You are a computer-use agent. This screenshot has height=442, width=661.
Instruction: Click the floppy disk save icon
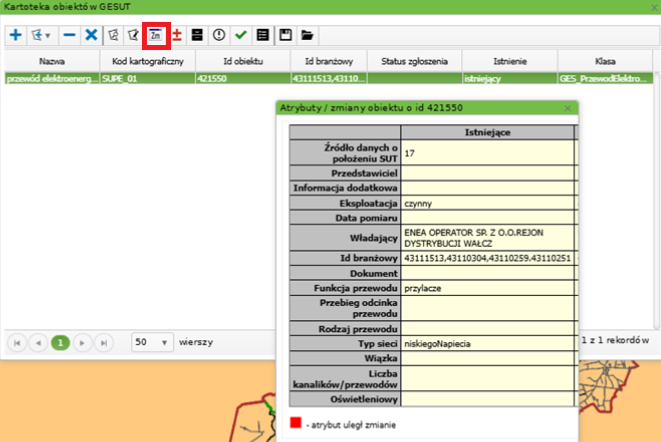(286, 35)
